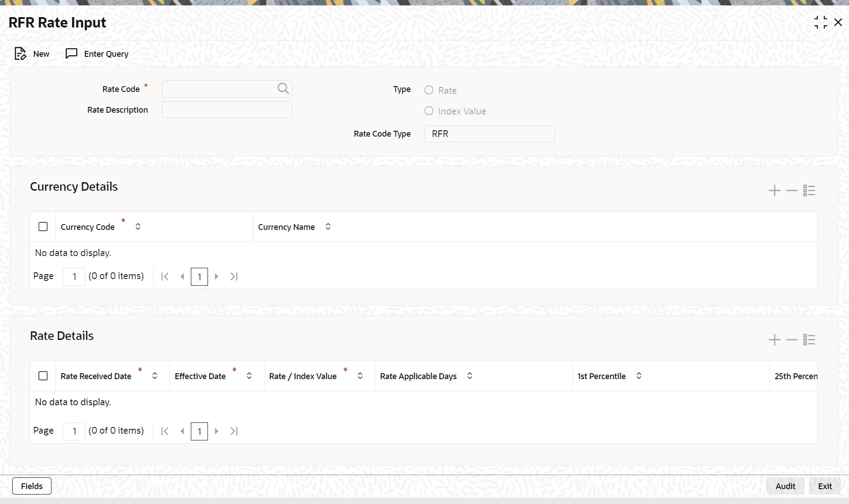
Task: Click current page 1 in Rate Details
Action: pyautogui.click(x=199, y=431)
